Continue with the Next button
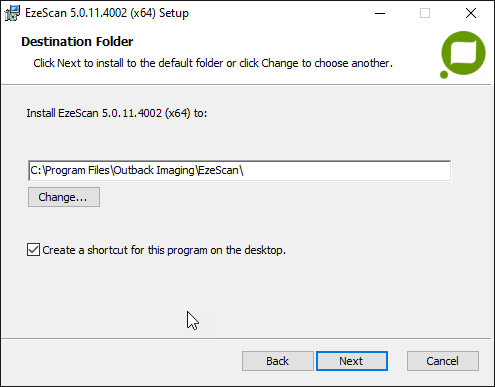The image size is (495, 387). [x=352, y=361]
